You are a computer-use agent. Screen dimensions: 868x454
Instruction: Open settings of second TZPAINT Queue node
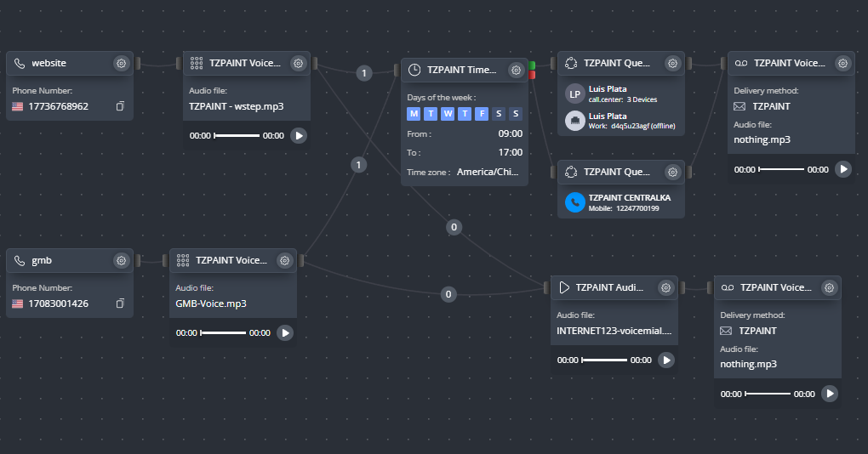(672, 172)
